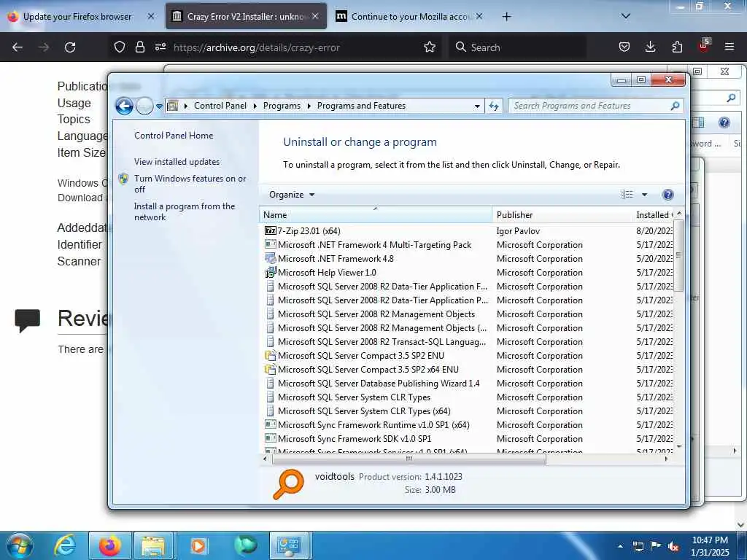Open recent pages arrow in Control Panel
The width and height of the screenshot is (747, 560).
[159, 106]
